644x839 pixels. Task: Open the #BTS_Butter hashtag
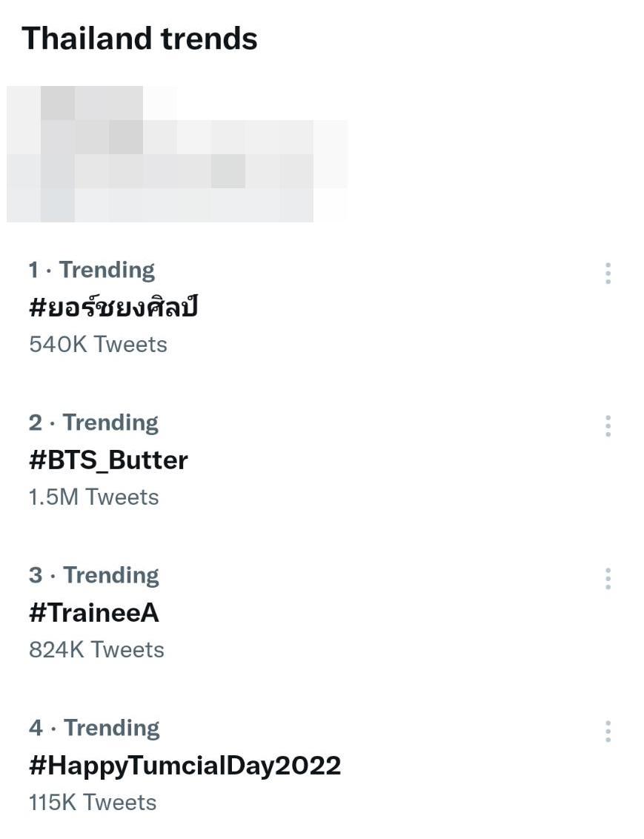coord(108,460)
